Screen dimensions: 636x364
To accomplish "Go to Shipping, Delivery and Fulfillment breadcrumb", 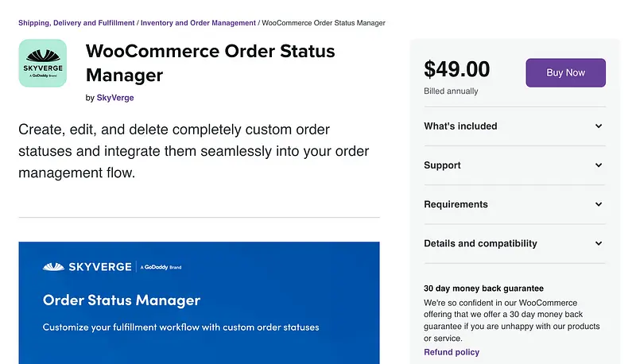I will (x=76, y=23).
